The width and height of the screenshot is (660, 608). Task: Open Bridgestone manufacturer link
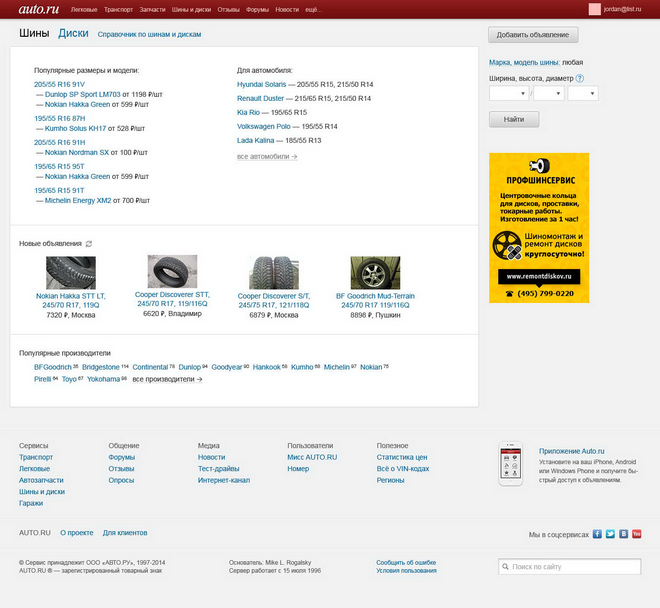pyautogui.click(x=101, y=367)
